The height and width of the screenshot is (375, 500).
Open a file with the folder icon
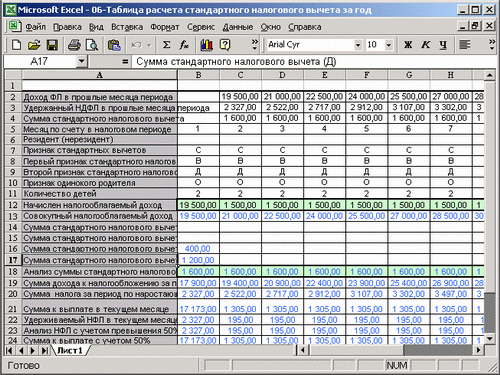[34, 45]
